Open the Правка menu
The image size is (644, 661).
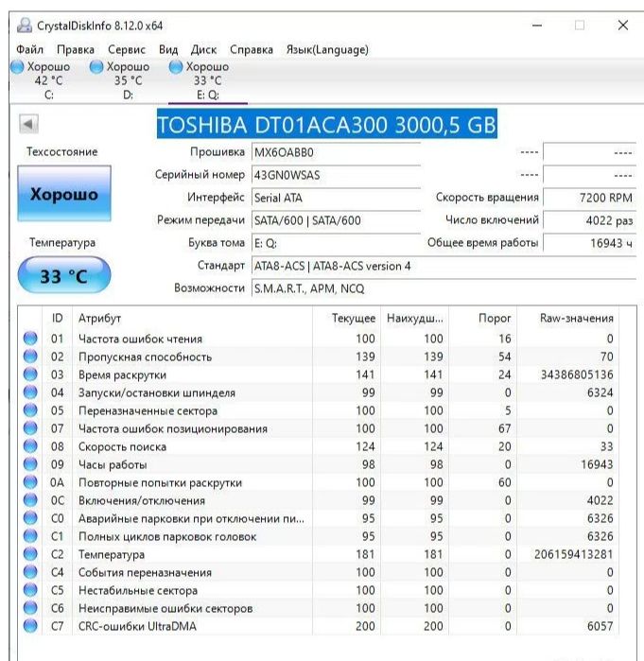pos(76,50)
